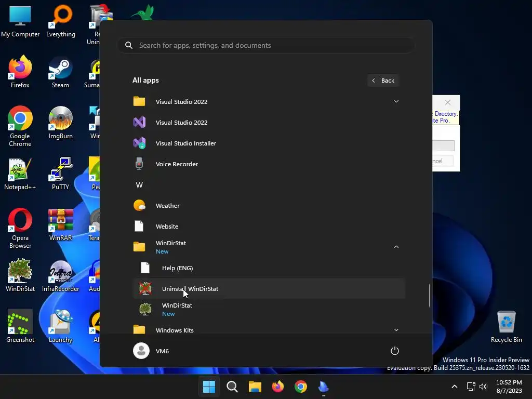
Task: Open volume tray icon
Action: coord(483,387)
